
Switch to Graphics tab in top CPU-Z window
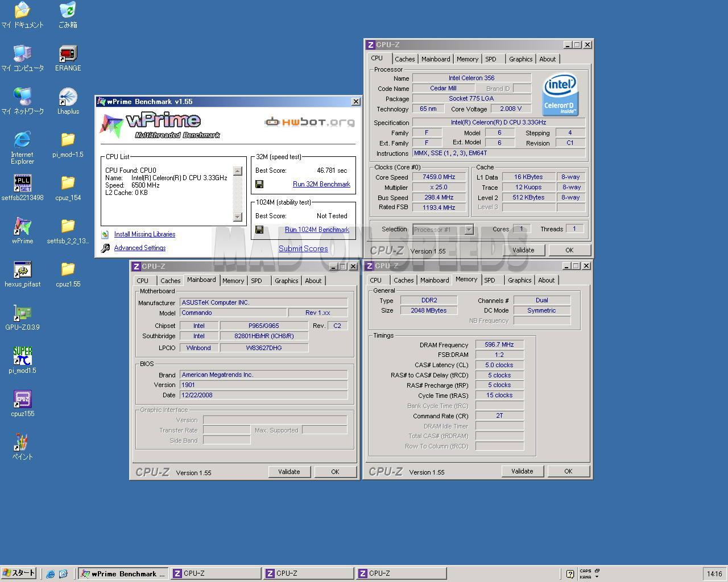pos(520,59)
